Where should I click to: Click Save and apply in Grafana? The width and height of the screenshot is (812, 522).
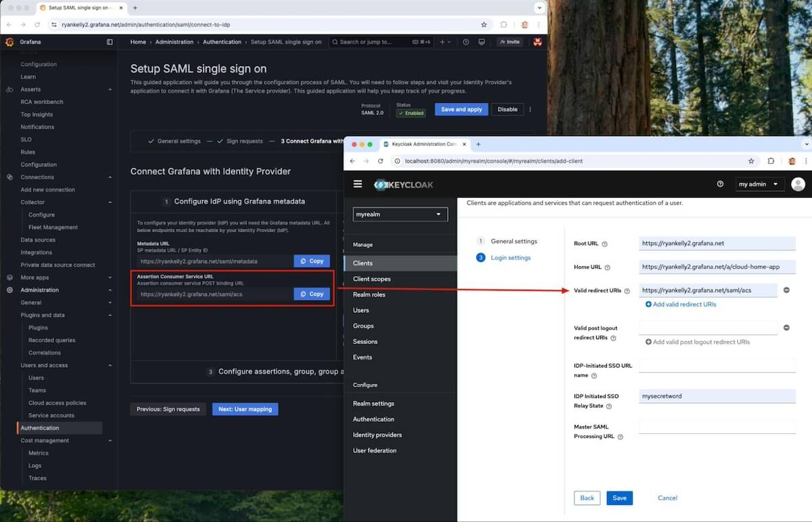461,109
